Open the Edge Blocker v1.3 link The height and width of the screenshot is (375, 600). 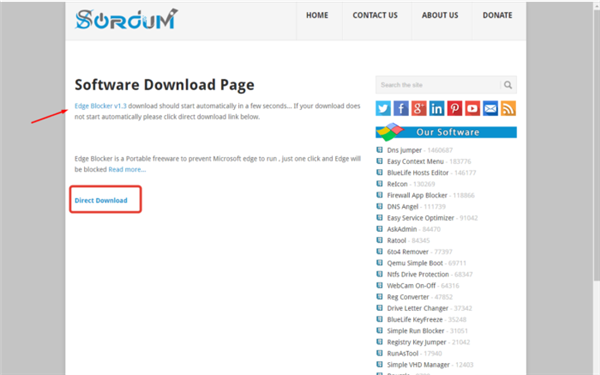(100, 106)
